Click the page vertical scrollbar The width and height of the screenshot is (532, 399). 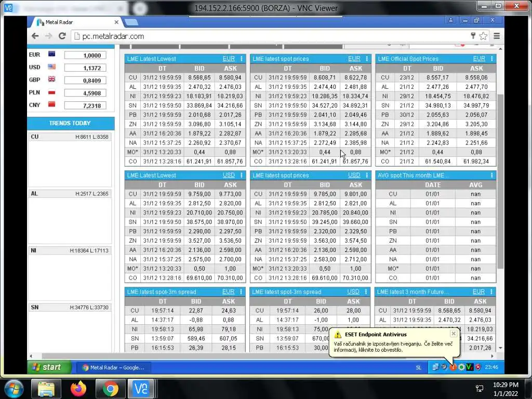coord(500,181)
